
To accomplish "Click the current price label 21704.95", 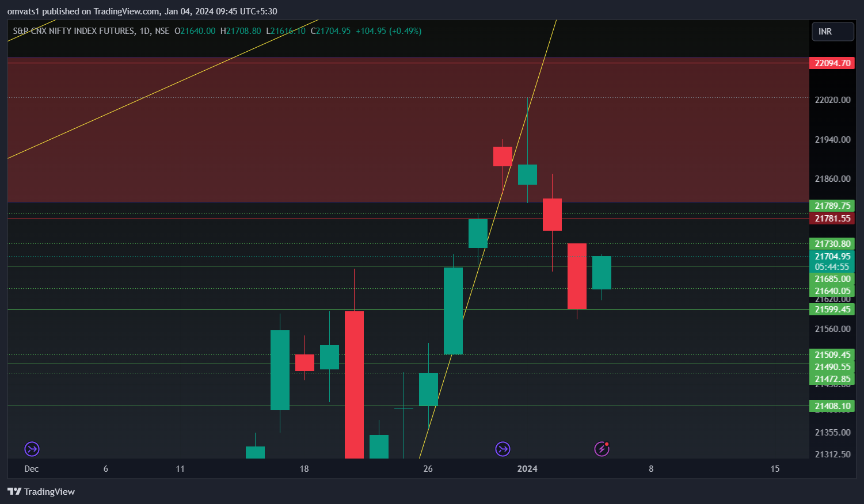I will (832, 257).
